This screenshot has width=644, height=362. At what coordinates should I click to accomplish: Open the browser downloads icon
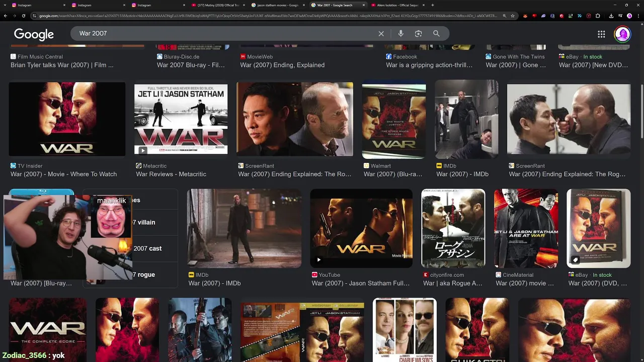coord(611,16)
